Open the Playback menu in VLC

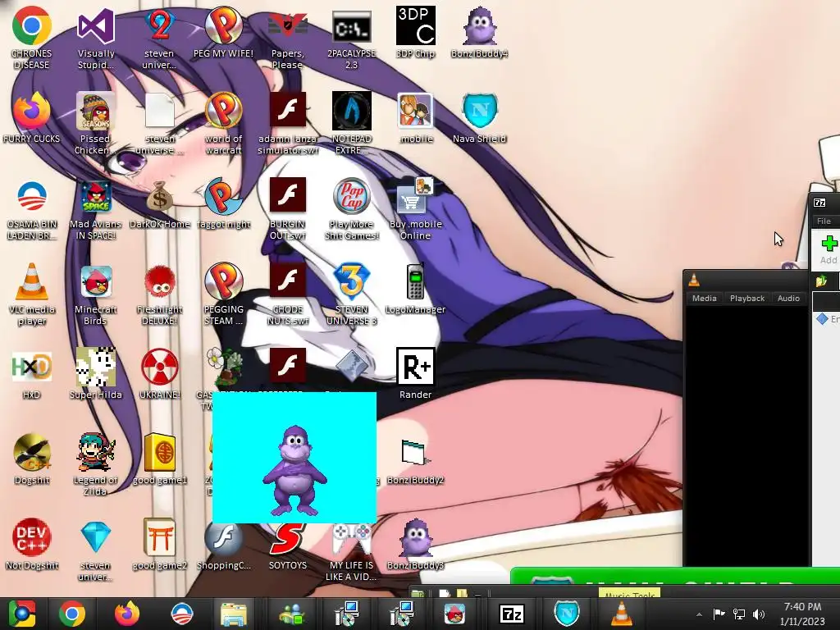coord(746,299)
